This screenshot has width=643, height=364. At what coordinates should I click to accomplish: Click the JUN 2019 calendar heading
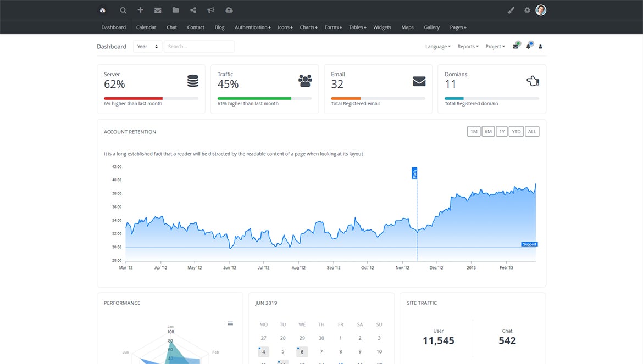pos(266,303)
